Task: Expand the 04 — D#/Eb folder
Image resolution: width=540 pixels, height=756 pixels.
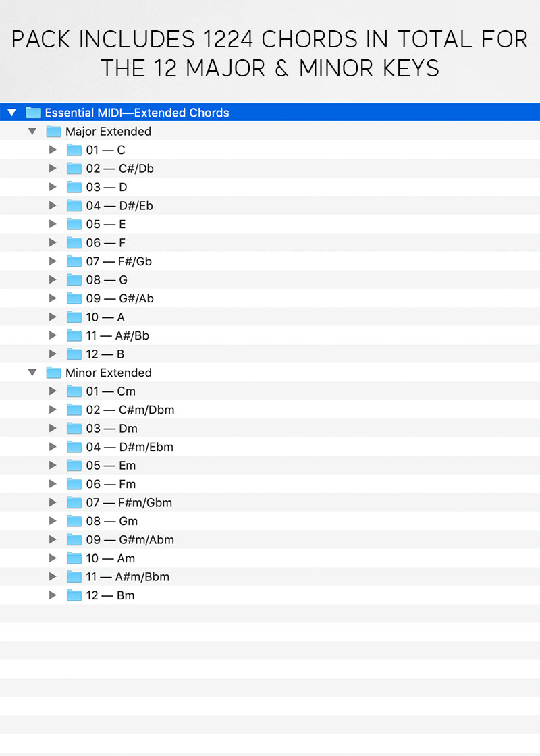Action: pos(53,205)
